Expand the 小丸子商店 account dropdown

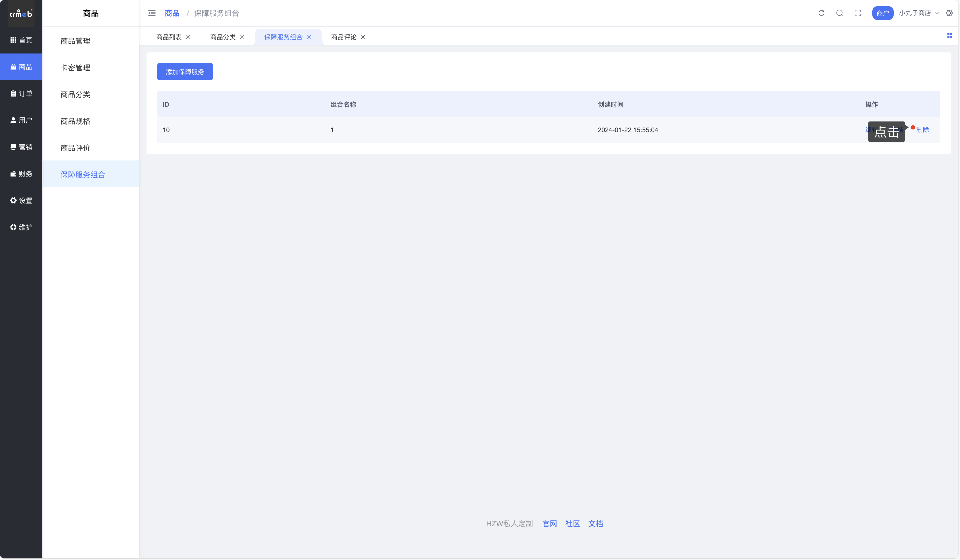click(919, 13)
